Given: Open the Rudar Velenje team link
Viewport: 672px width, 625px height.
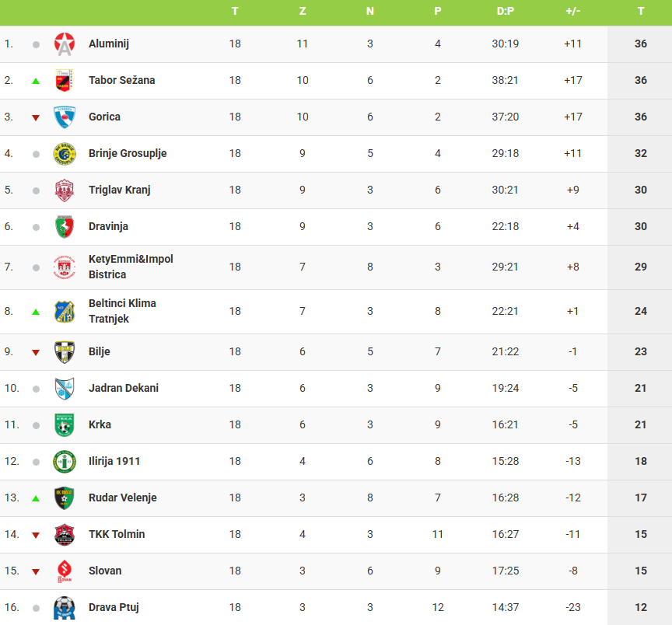Looking at the screenshot, I should coord(123,498).
